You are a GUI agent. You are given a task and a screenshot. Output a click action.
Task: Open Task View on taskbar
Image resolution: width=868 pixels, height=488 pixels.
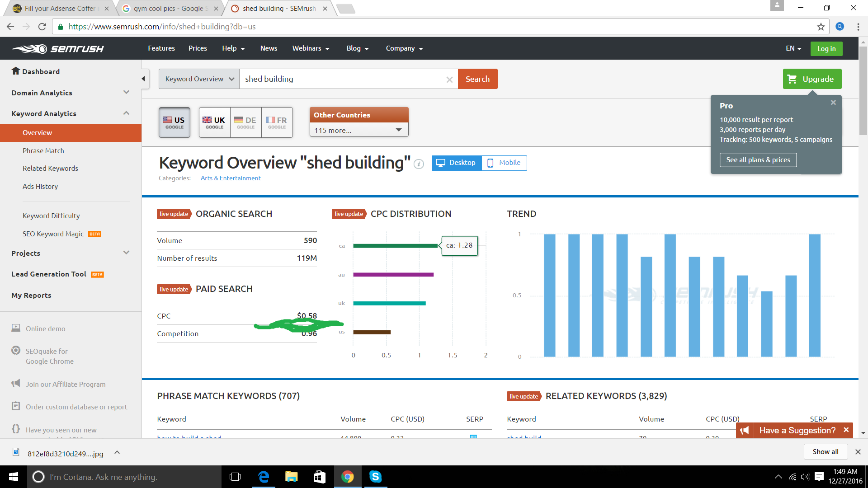tap(235, 477)
